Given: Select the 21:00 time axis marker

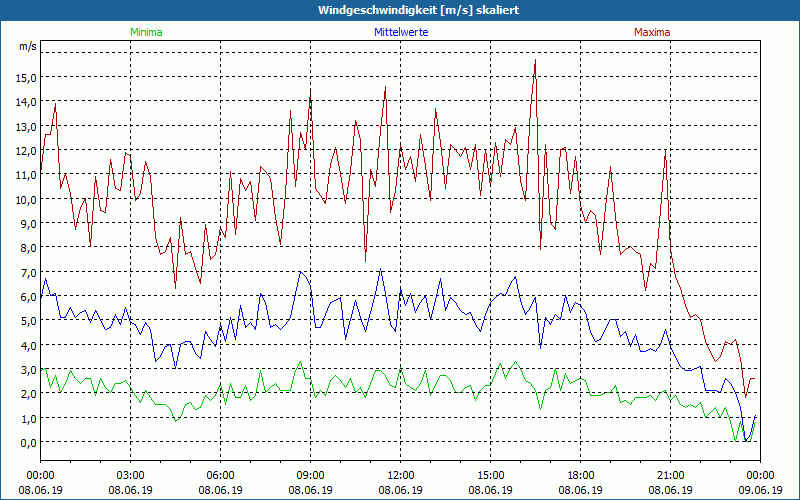Looking at the screenshot, I should [x=671, y=475].
